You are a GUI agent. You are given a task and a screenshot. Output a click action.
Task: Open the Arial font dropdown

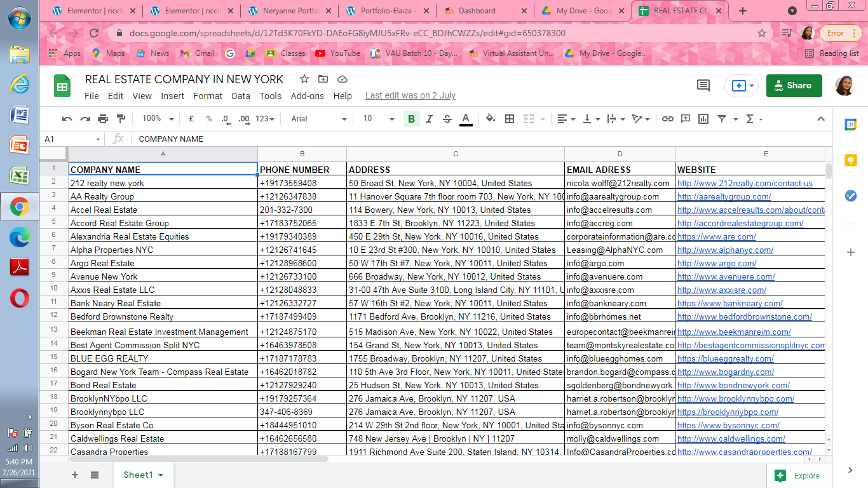(318, 119)
